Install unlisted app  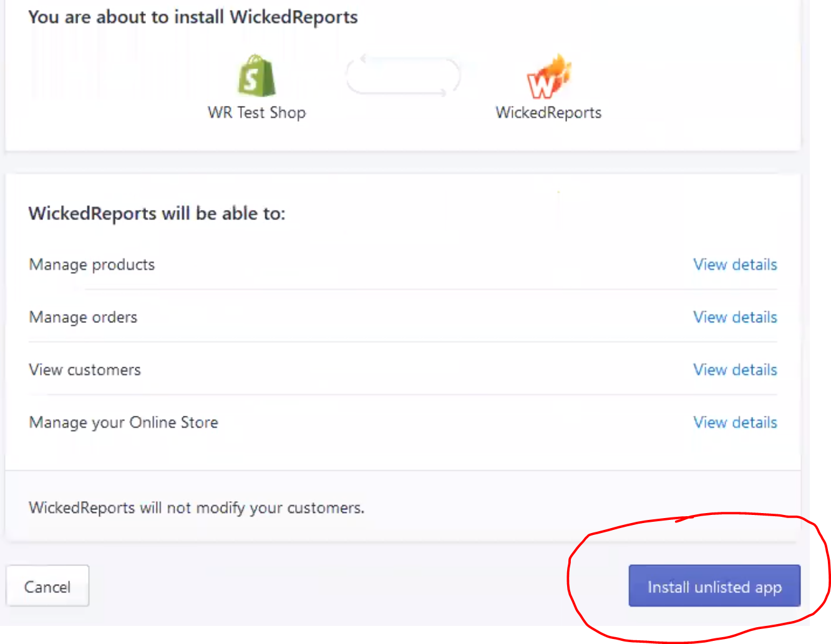click(x=714, y=586)
